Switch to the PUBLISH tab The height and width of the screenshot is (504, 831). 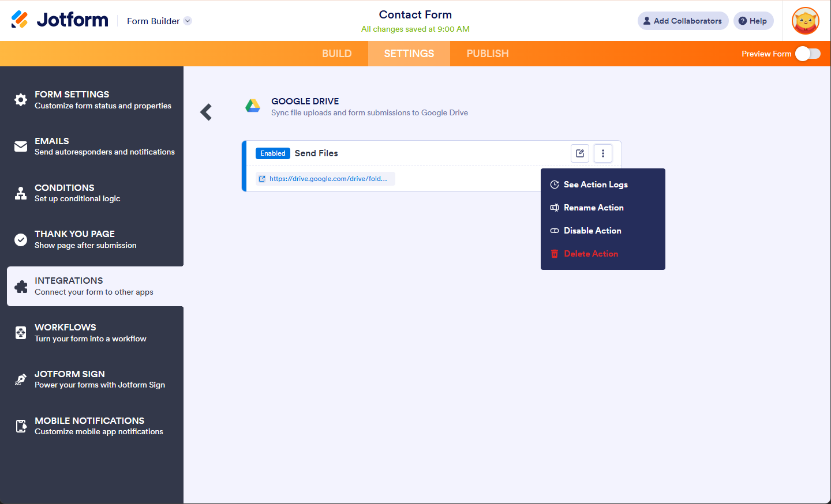click(488, 54)
